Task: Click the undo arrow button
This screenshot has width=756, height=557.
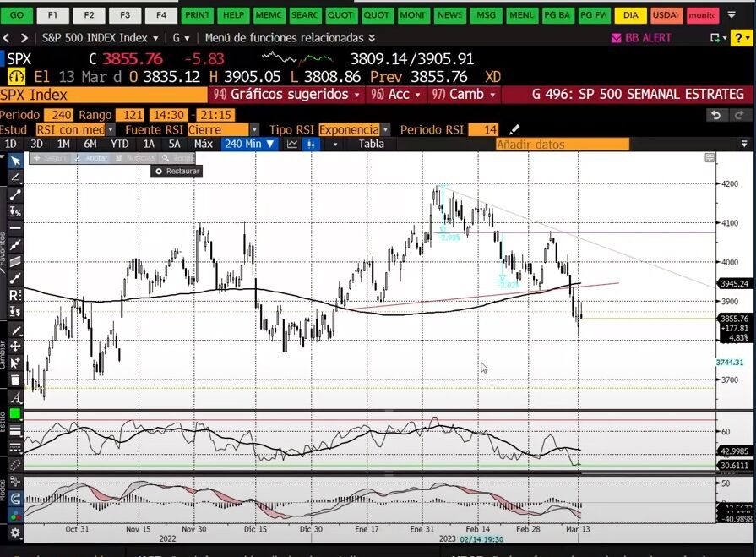Action: point(716,115)
